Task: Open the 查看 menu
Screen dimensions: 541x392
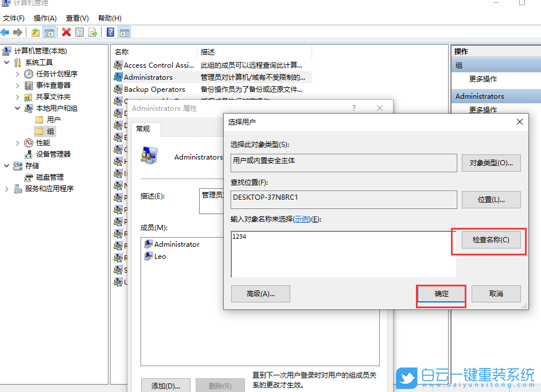Action: point(76,18)
